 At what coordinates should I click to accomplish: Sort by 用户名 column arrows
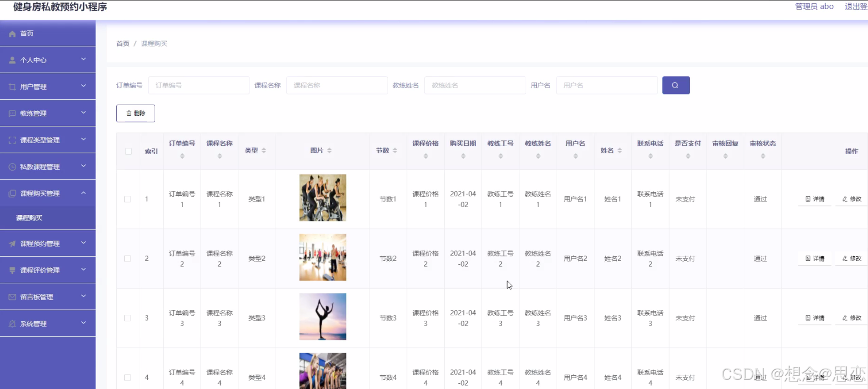(576, 156)
